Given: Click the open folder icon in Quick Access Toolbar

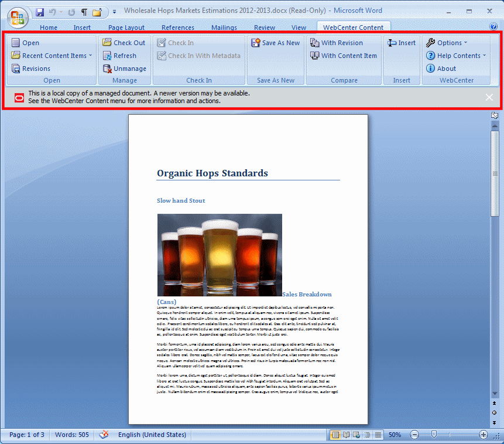Looking at the screenshot, I should (97, 12).
